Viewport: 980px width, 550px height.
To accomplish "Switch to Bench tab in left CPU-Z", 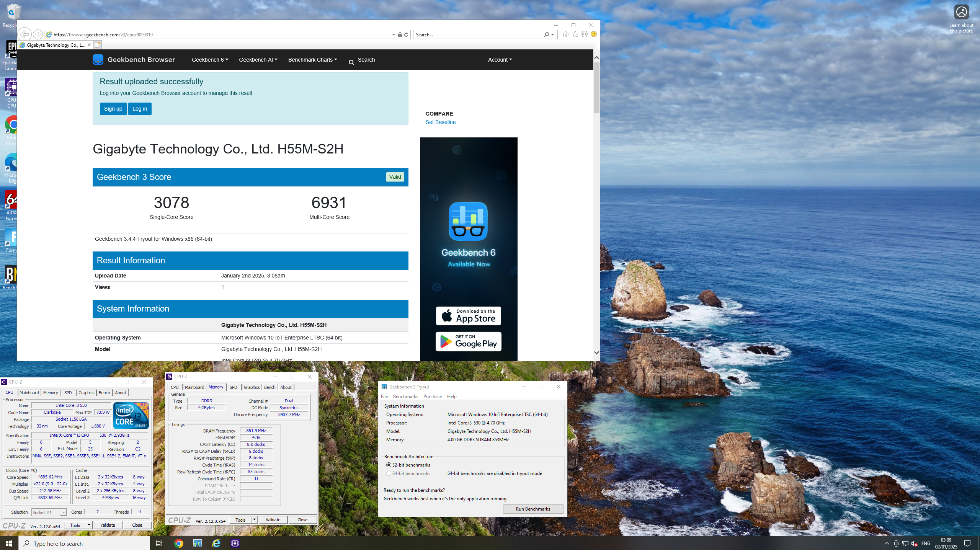I will tap(104, 393).
